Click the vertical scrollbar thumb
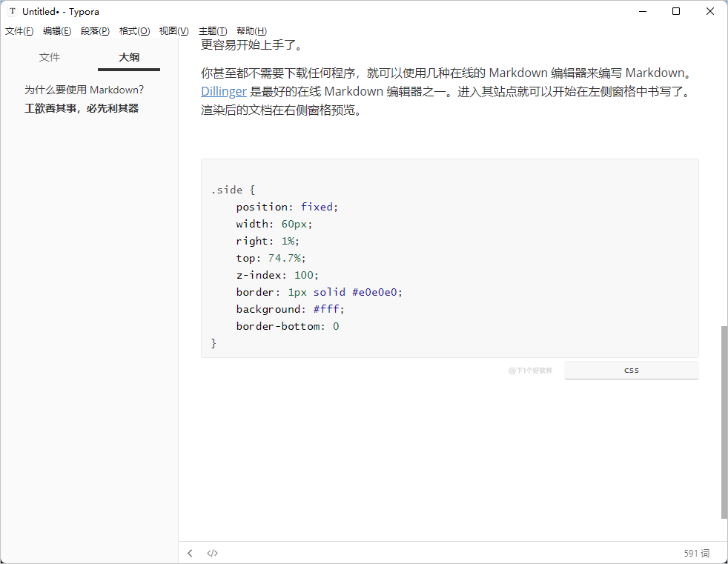The height and width of the screenshot is (564, 728). 724,422
